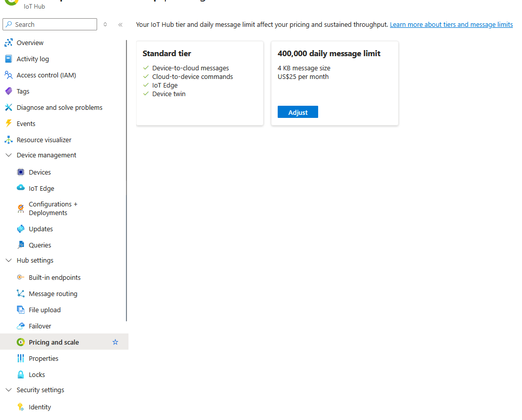Click the sidebar vertical scrollbar

click(x=126, y=181)
